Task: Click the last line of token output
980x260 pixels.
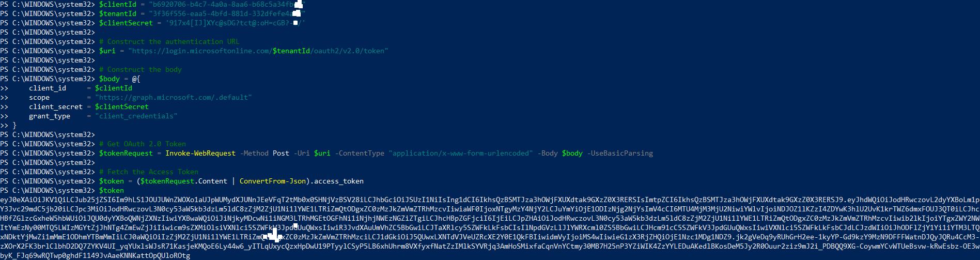Action: coord(95,256)
